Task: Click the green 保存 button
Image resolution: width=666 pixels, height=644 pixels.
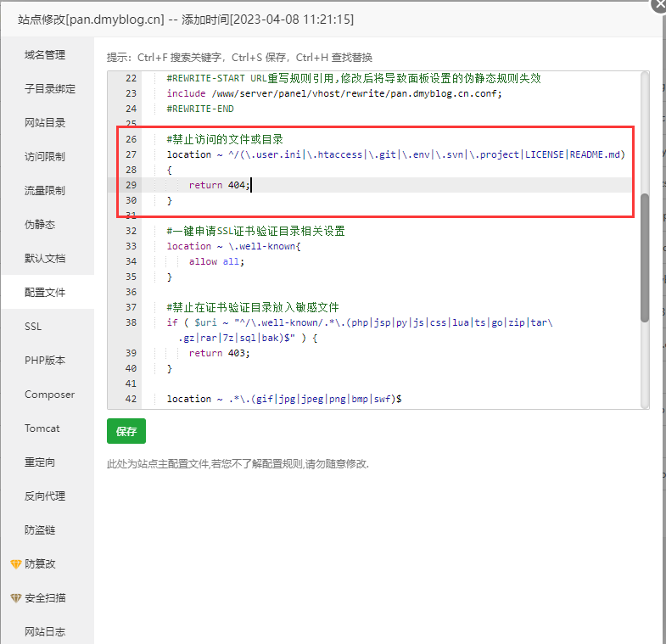Action: pos(126,431)
